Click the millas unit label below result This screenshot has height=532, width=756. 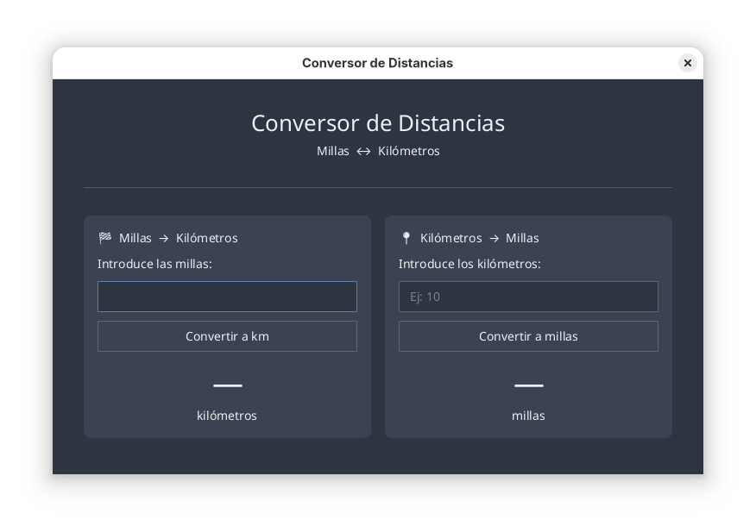[528, 416]
